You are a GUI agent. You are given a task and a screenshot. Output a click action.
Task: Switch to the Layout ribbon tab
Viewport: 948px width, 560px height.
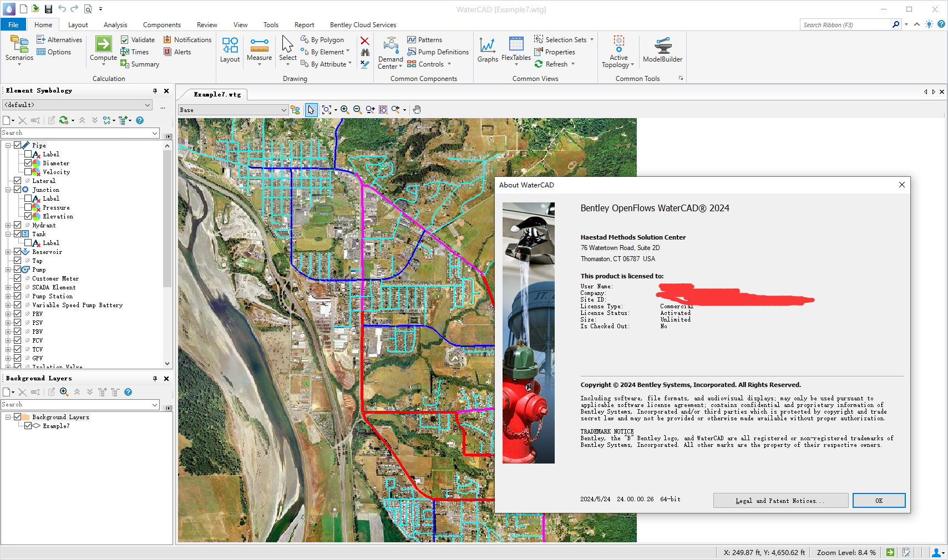point(78,25)
